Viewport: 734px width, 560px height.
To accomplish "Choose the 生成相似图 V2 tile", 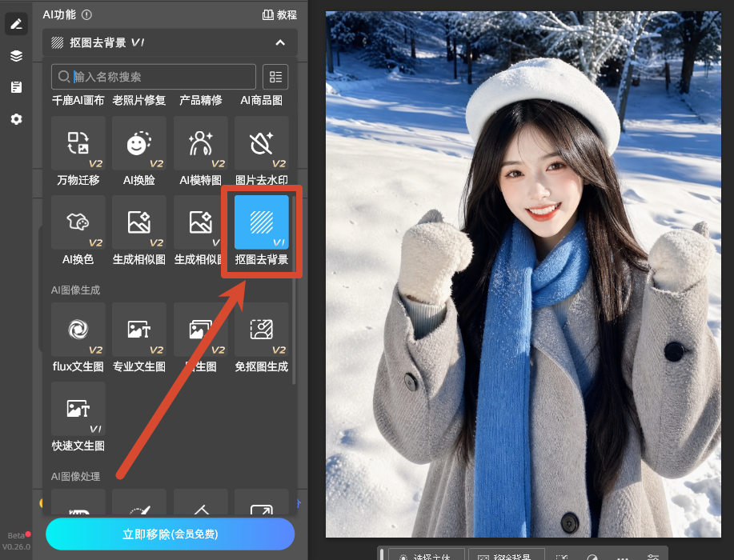I will pos(139,222).
